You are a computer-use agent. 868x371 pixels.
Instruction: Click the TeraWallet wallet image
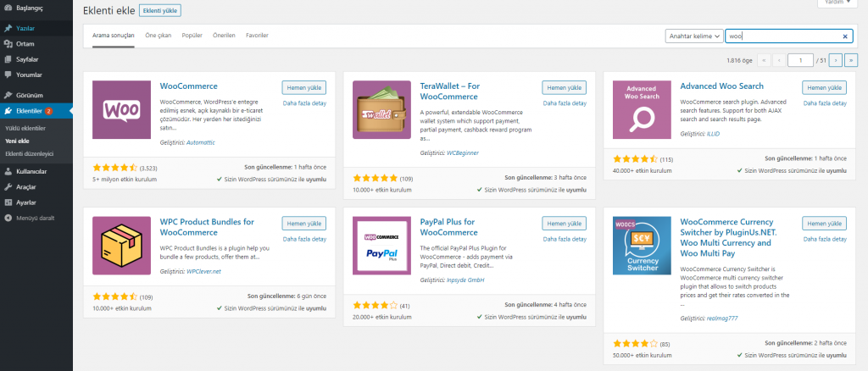coord(381,109)
